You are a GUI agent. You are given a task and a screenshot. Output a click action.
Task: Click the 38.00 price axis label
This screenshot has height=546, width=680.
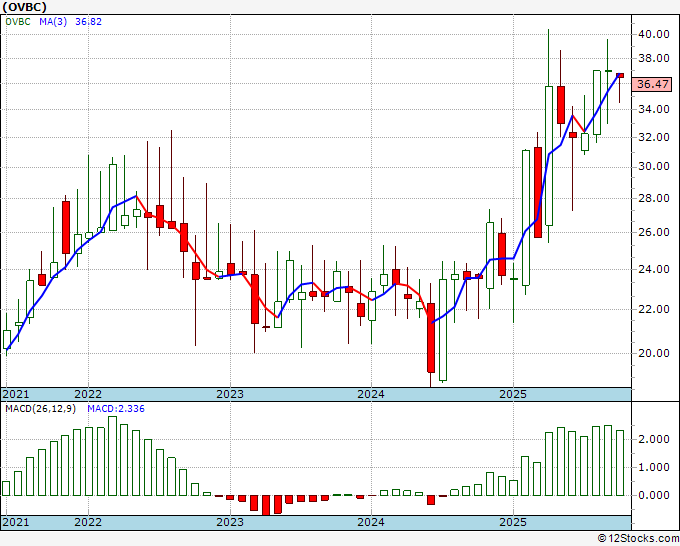point(654,59)
